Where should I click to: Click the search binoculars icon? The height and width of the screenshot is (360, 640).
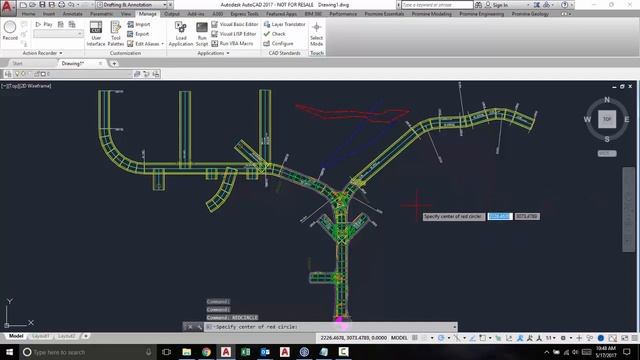[478, 5]
